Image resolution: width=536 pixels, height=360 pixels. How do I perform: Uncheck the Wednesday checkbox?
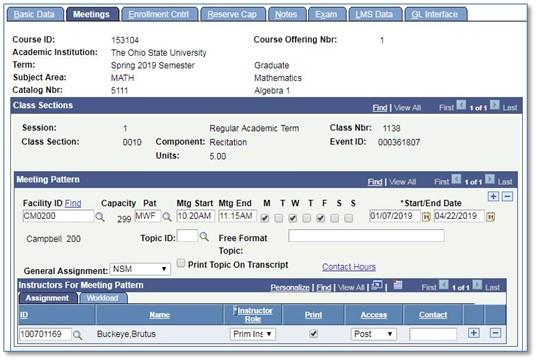click(293, 218)
